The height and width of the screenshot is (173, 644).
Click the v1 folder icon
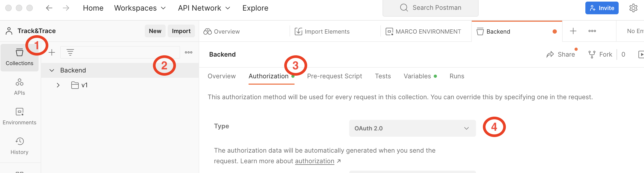(x=75, y=85)
